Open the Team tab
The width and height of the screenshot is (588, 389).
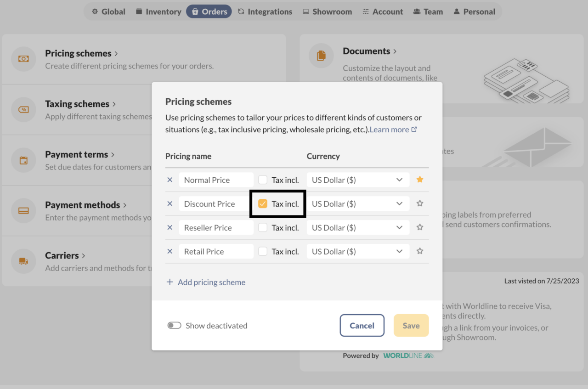pos(428,11)
